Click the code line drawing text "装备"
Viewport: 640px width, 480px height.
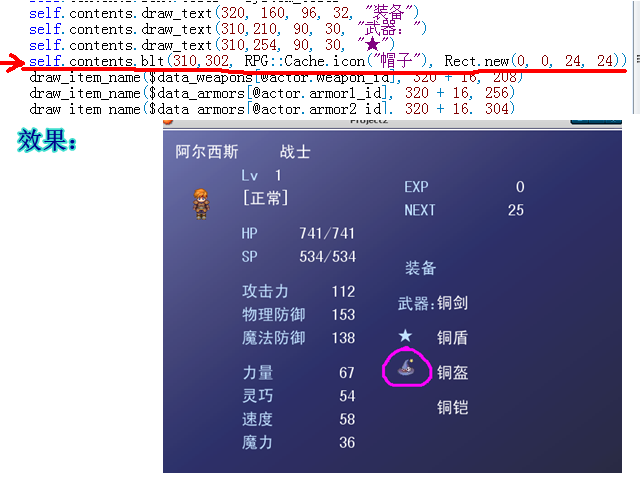point(224,13)
